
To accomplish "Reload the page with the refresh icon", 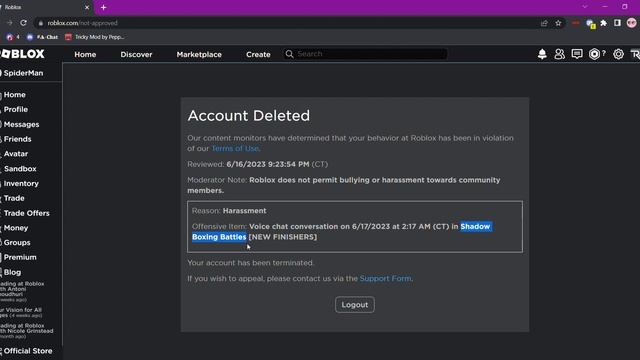I will [23, 23].
